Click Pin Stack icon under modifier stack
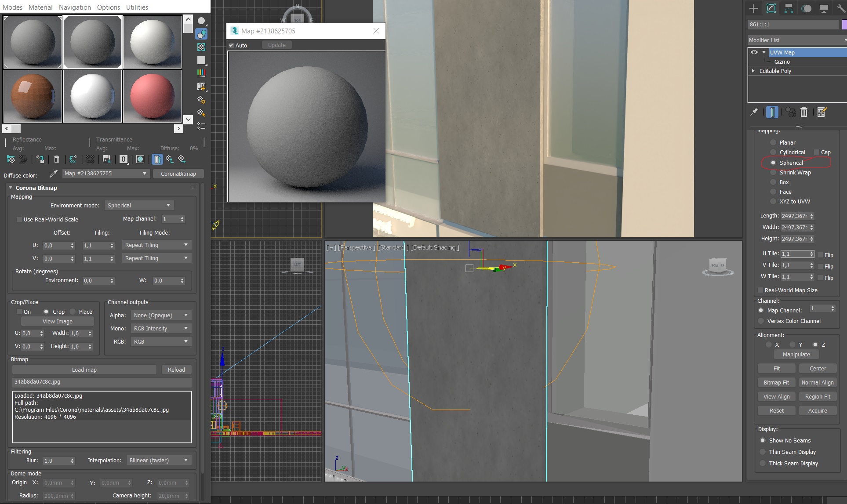Viewport: 847px width, 504px height. pyautogui.click(x=754, y=112)
